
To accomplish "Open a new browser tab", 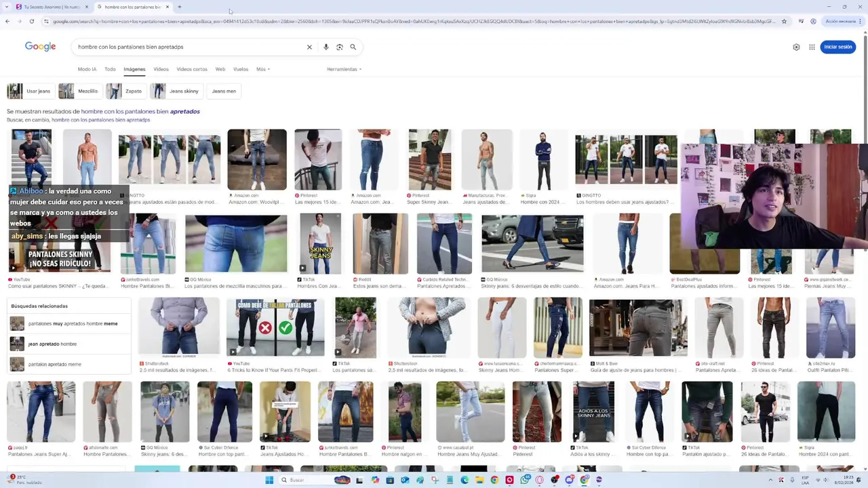I will click(179, 7).
